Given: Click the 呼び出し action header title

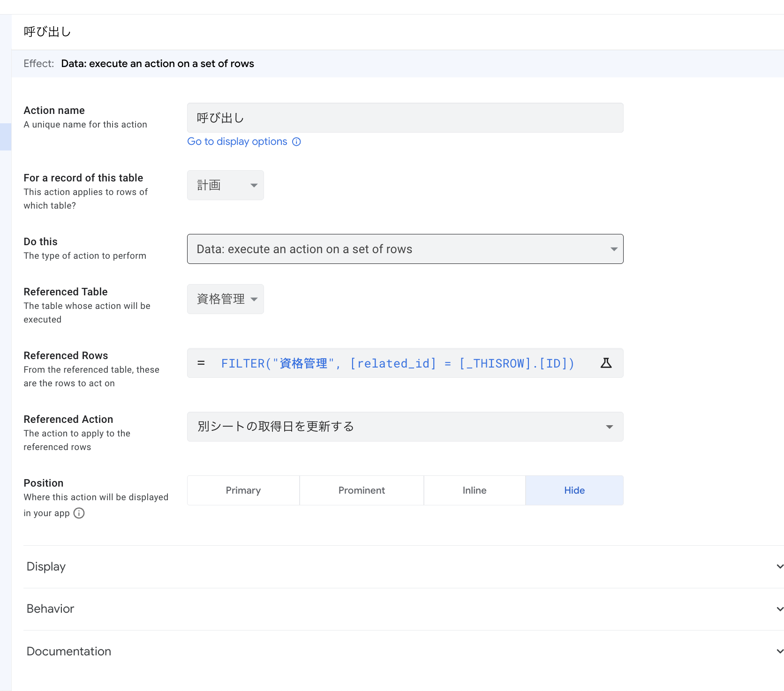Looking at the screenshot, I should tap(47, 32).
